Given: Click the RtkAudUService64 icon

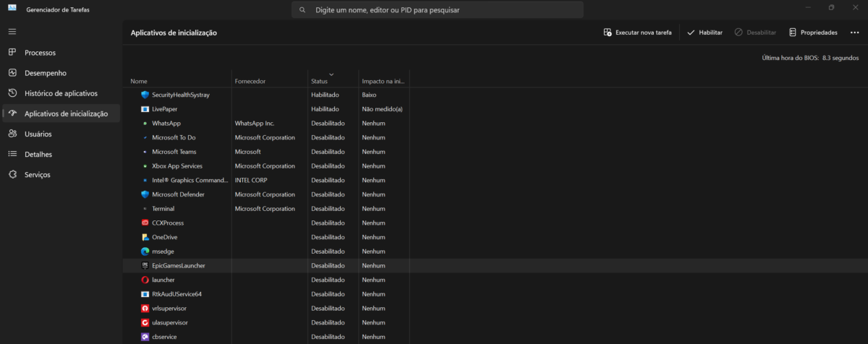Looking at the screenshot, I should tap(145, 294).
